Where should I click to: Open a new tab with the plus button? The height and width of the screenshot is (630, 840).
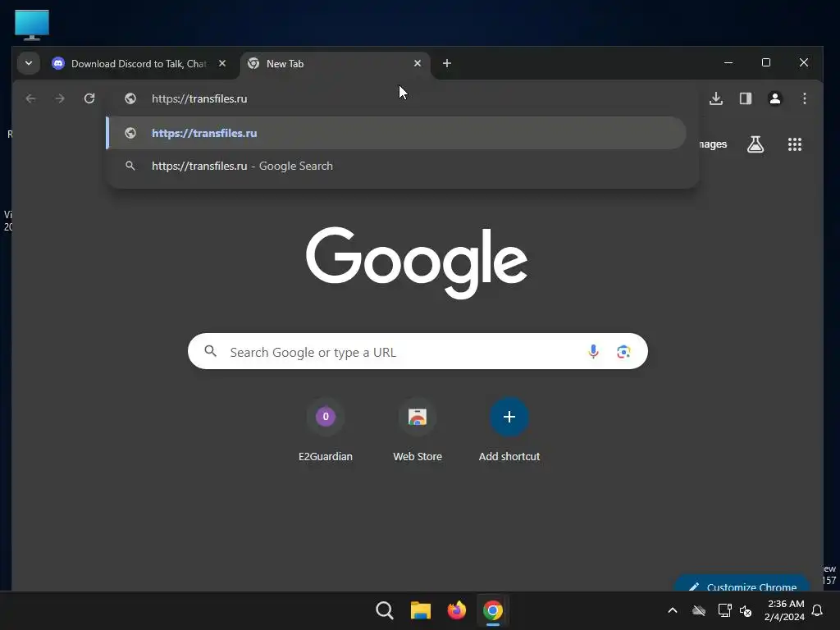(447, 63)
